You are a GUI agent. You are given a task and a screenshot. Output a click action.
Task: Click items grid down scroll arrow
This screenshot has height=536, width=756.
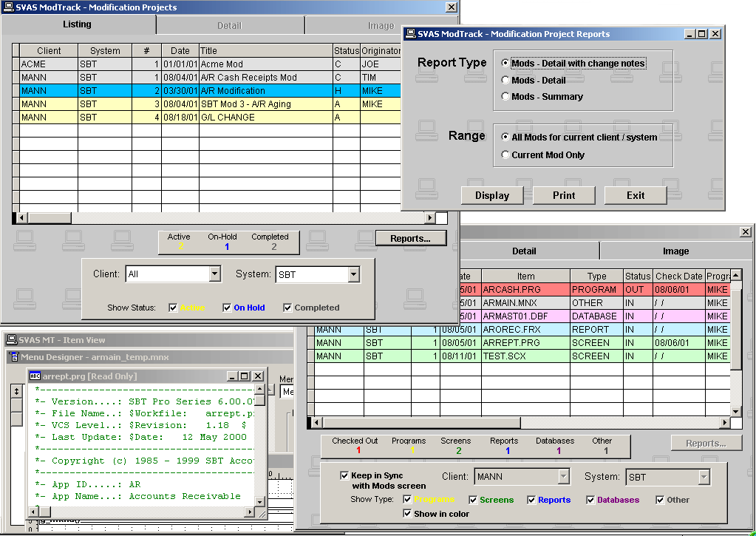736,411
